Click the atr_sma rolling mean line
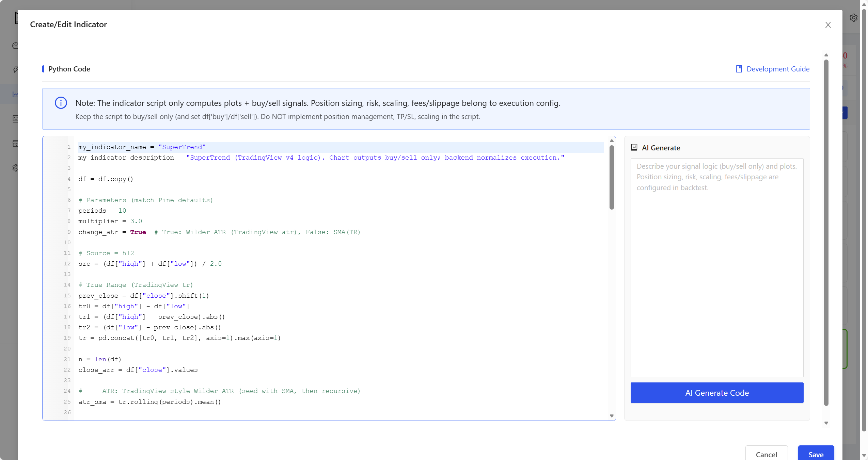Image resolution: width=868 pixels, height=460 pixels. (x=150, y=402)
